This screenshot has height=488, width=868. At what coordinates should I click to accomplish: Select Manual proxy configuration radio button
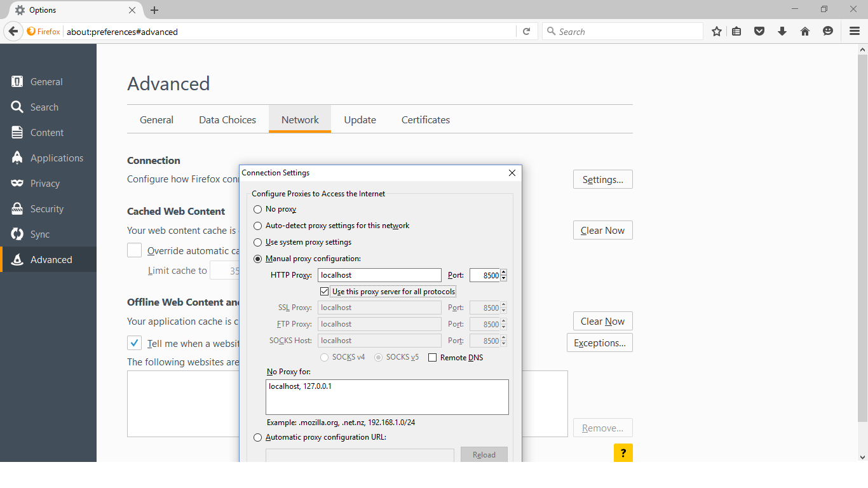[257, 259]
